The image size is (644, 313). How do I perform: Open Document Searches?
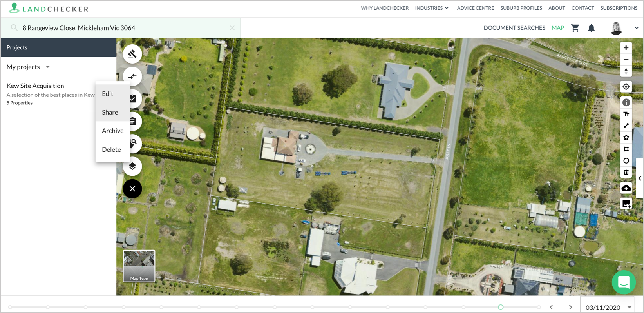[x=514, y=28]
